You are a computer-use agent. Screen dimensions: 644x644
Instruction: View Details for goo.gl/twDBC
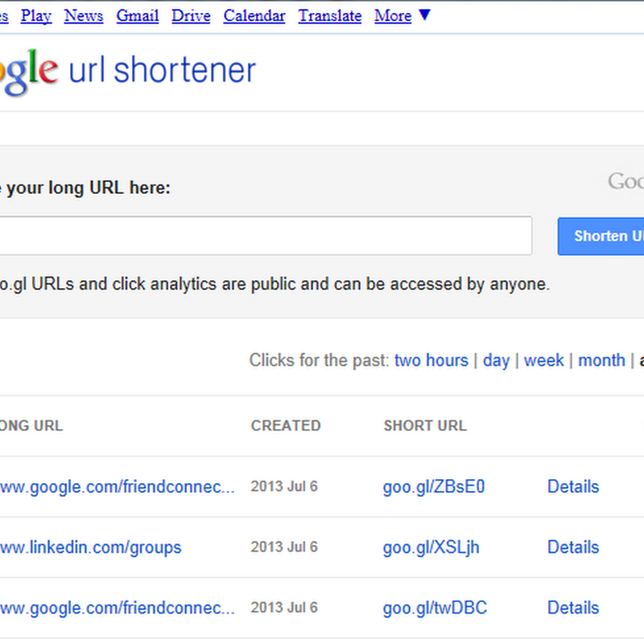click(x=573, y=607)
